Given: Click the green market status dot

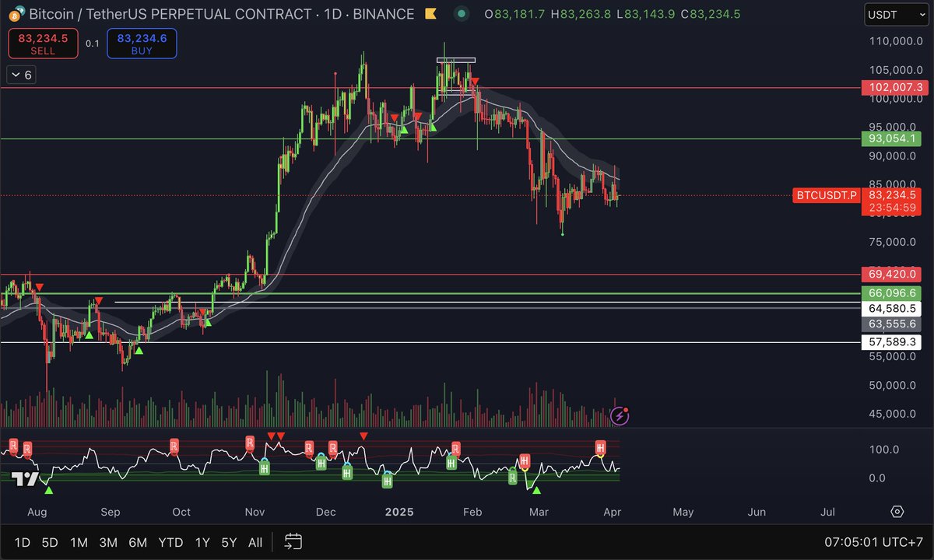Looking at the screenshot, I should (462, 14).
